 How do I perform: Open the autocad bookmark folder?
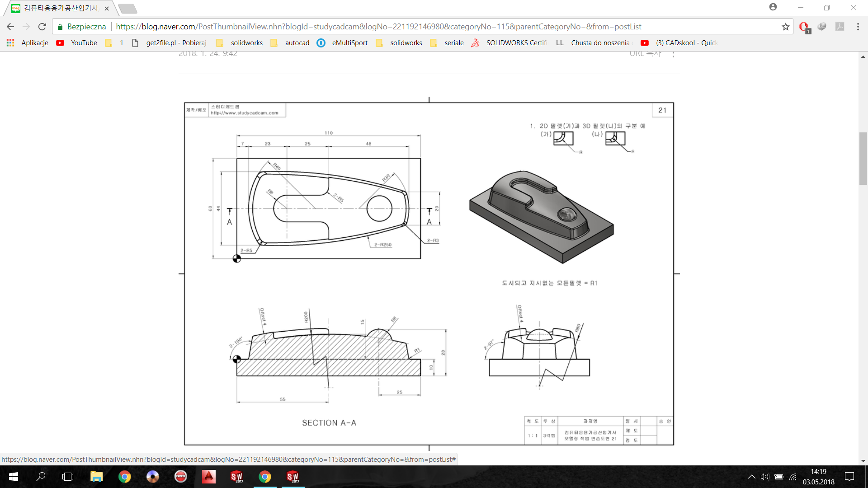point(290,43)
